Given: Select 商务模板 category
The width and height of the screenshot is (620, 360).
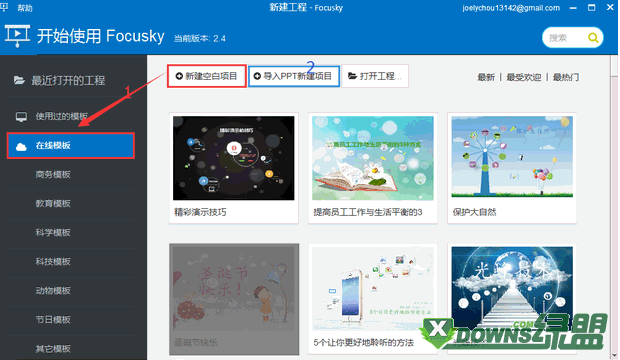Looking at the screenshot, I should 53,174.
